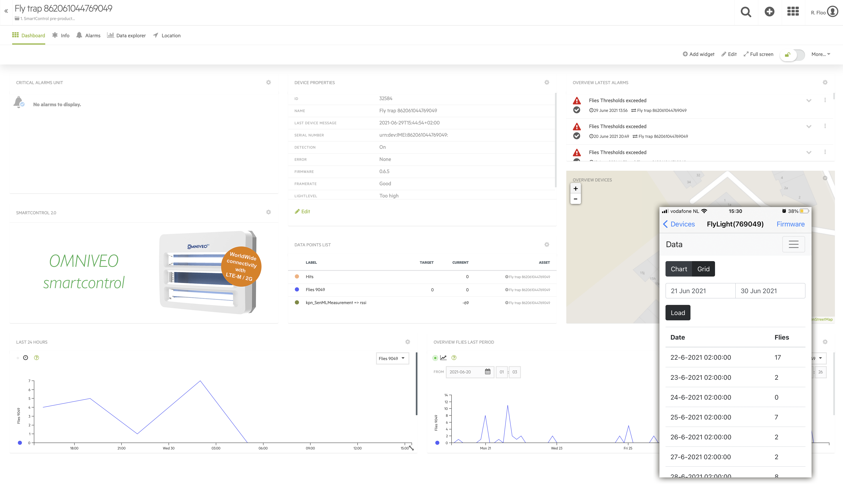Image resolution: width=843 pixels, height=504 pixels.
Task: Open Last 24 Hours widget settings gear
Action: (x=408, y=342)
